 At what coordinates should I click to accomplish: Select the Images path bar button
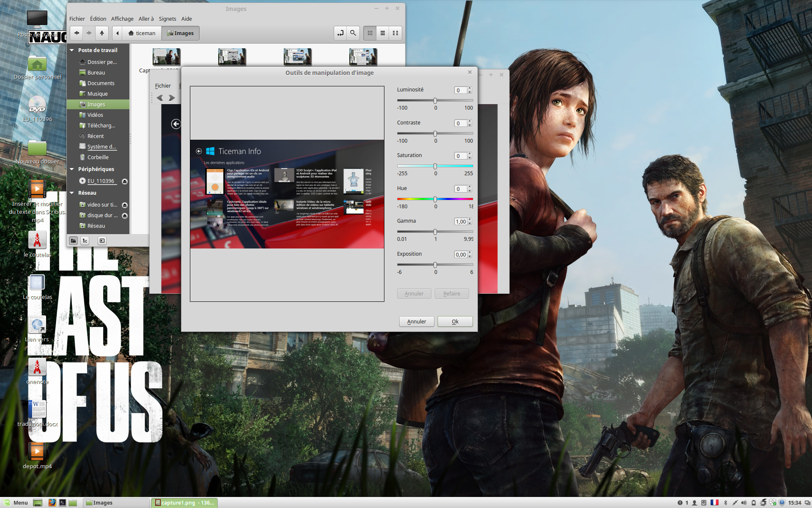click(x=181, y=33)
